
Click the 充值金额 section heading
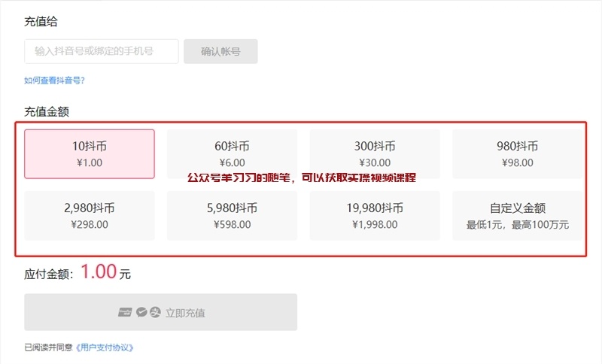(47, 111)
